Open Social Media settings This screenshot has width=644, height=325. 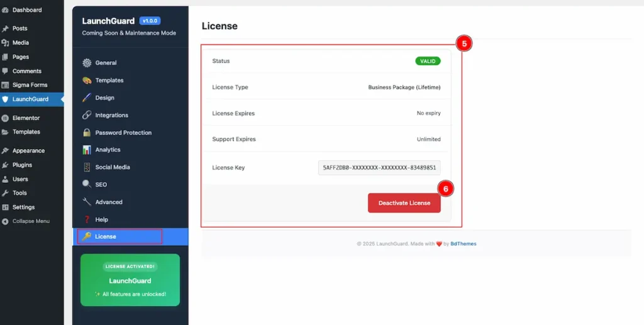(x=130, y=167)
